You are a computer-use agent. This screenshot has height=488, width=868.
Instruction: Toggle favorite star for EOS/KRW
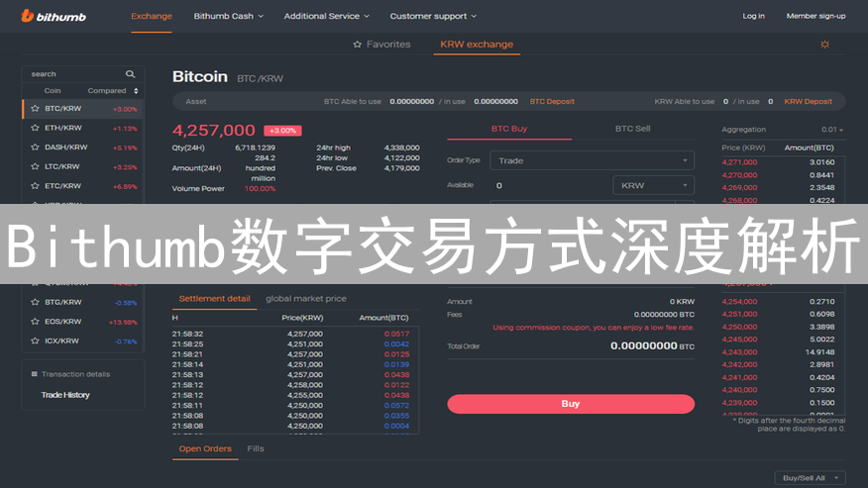[x=35, y=322]
